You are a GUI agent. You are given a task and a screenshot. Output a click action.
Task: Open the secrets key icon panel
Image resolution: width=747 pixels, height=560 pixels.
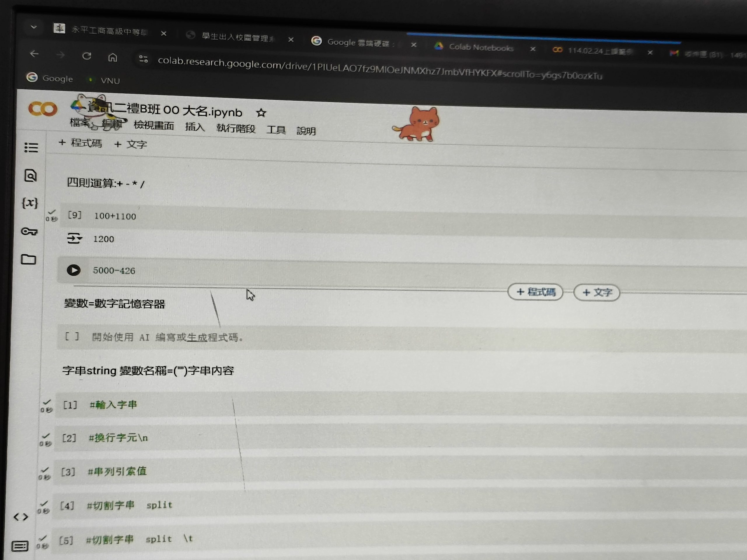[x=29, y=232]
